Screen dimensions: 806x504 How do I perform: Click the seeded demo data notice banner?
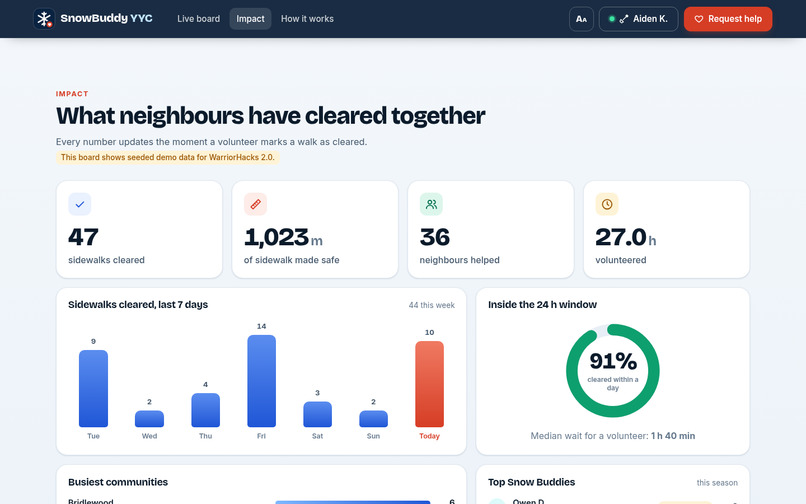click(168, 157)
